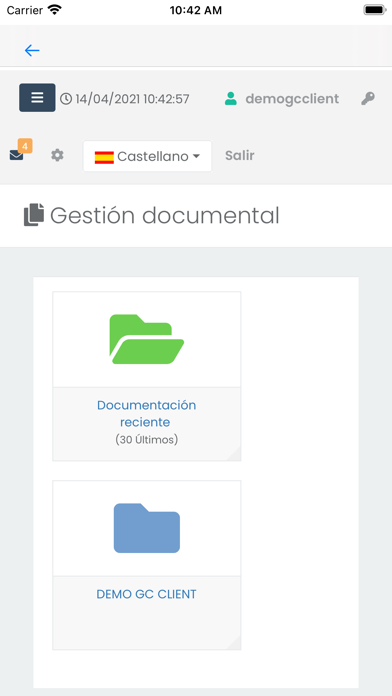Open the green recent documentation folder icon
392x696 pixels.
point(147,339)
